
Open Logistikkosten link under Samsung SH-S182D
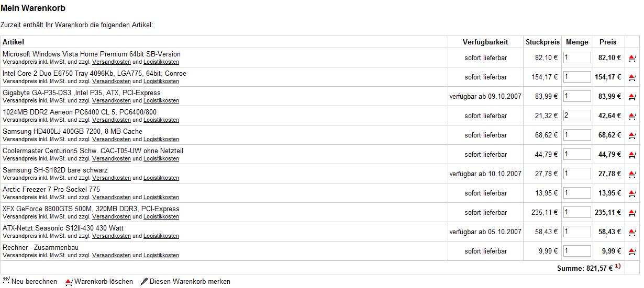[161, 178]
